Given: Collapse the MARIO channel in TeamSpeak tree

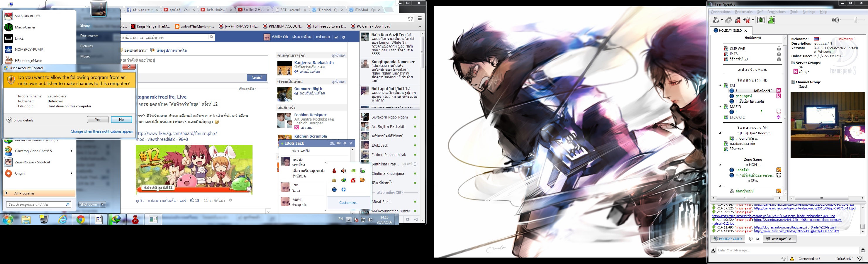Looking at the screenshot, I should pyautogui.click(x=720, y=106).
